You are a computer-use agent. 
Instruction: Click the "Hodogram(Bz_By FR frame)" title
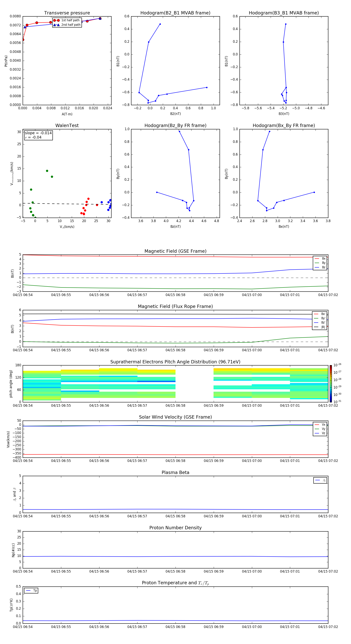coord(175,125)
